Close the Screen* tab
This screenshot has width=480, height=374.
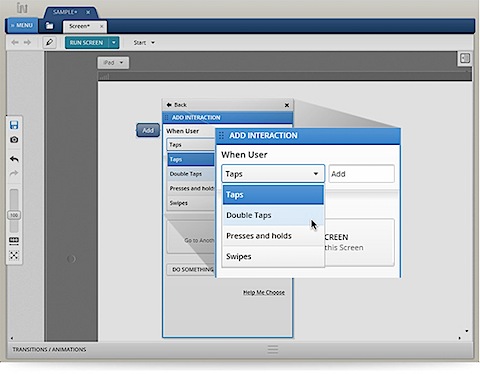[x=101, y=26]
